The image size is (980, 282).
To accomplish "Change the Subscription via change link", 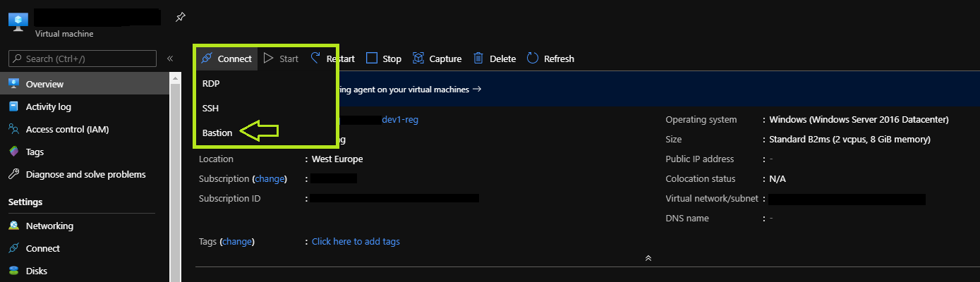I will (x=269, y=179).
